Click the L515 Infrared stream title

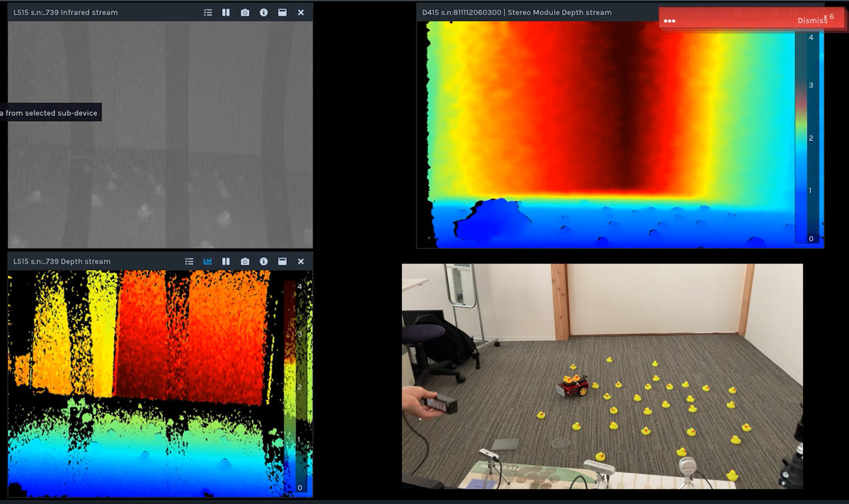pos(66,13)
